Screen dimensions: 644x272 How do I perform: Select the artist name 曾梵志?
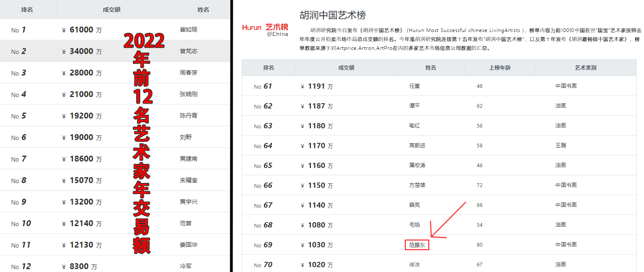pyautogui.click(x=188, y=51)
